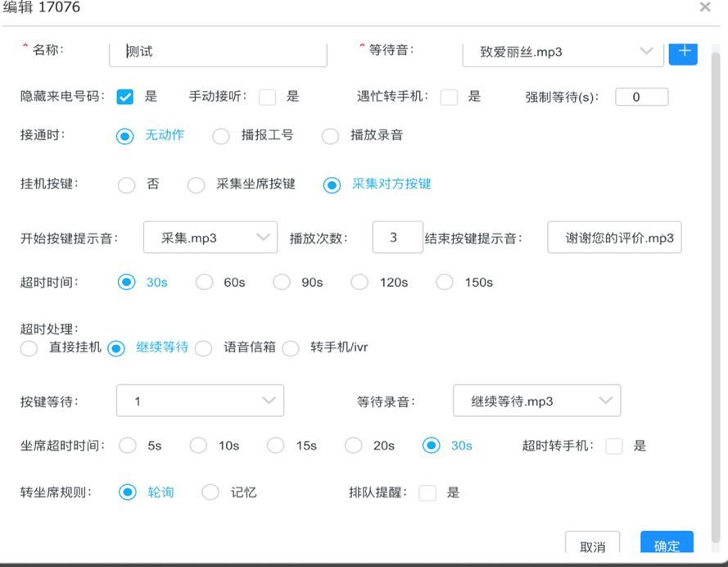Image resolution: width=728 pixels, height=567 pixels.
Task: Check the 遇忙转手机 checkbox
Action: click(x=449, y=97)
